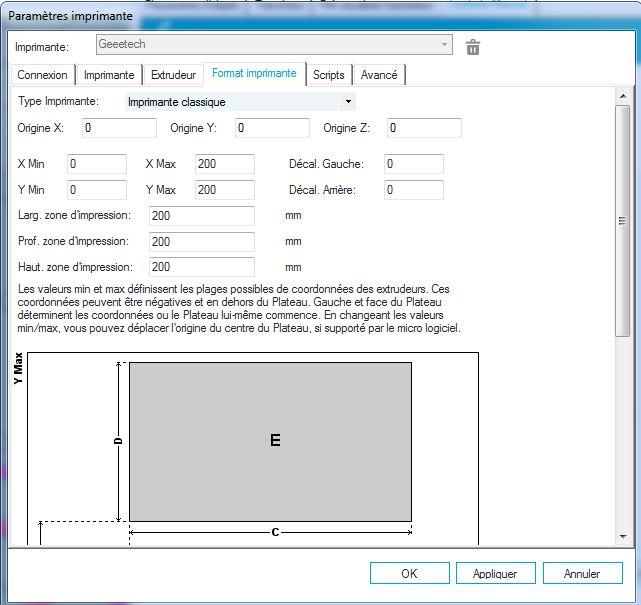641x605 pixels.
Task: Switch to the Connexion tab
Action: tap(43, 75)
